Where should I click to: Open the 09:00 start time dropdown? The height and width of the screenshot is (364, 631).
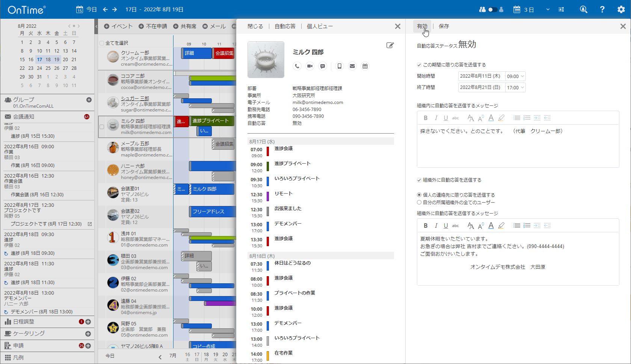point(515,76)
